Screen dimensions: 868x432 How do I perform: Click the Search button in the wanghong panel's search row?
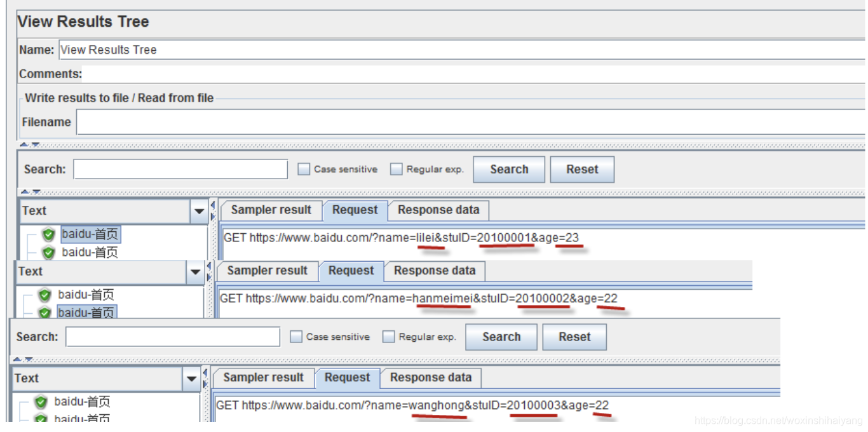(x=501, y=337)
